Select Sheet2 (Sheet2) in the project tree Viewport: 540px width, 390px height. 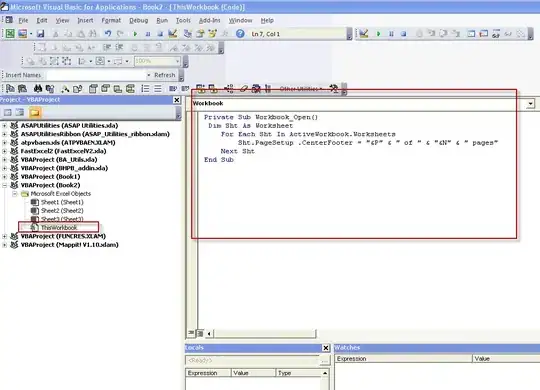coord(62,211)
